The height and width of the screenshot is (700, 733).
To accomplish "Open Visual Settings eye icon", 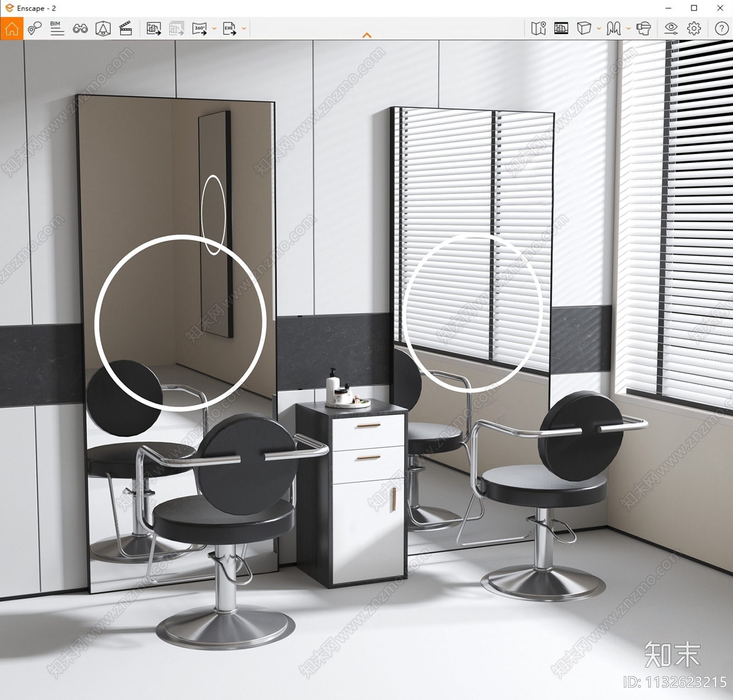I will (x=671, y=28).
